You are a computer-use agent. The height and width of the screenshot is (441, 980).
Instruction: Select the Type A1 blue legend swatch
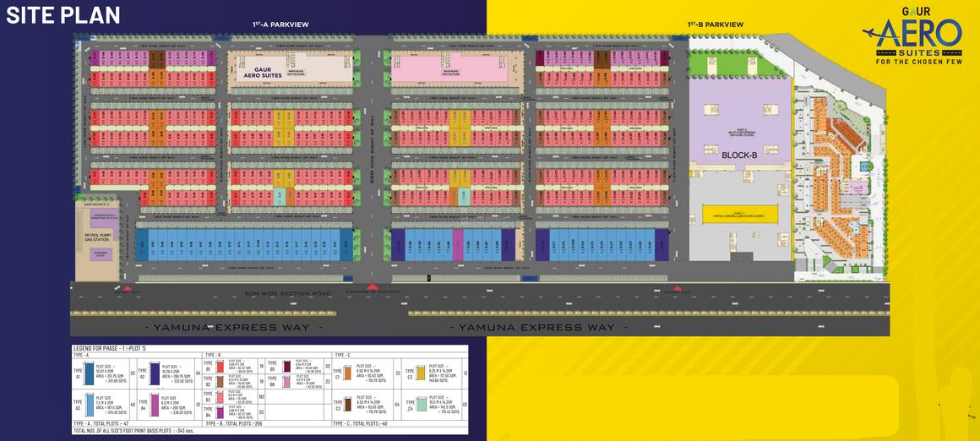[90, 374]
